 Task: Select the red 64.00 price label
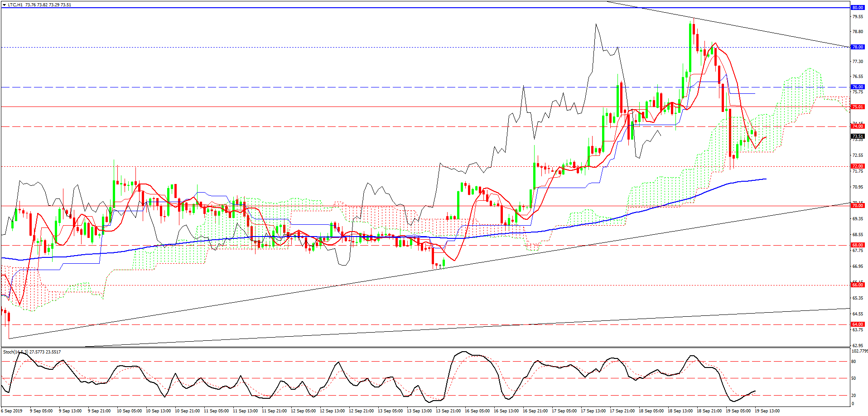(857, 324)
